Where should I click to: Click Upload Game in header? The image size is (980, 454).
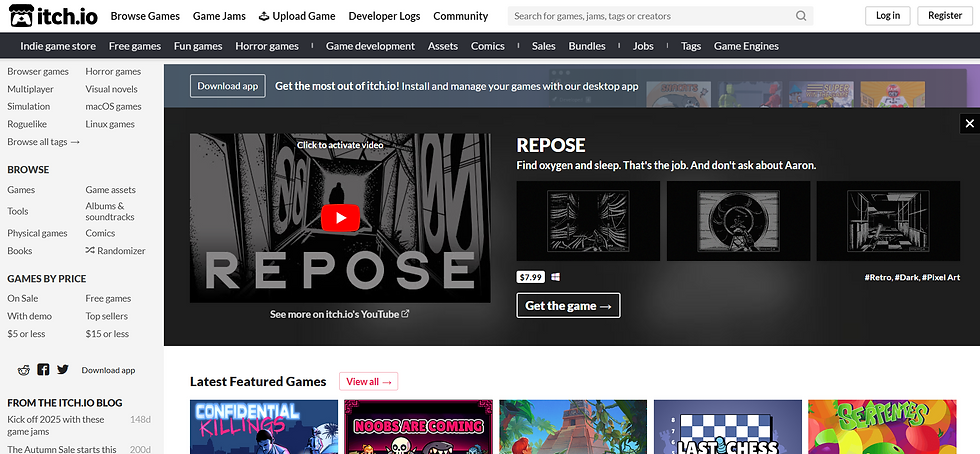click(x=297, y=16)
